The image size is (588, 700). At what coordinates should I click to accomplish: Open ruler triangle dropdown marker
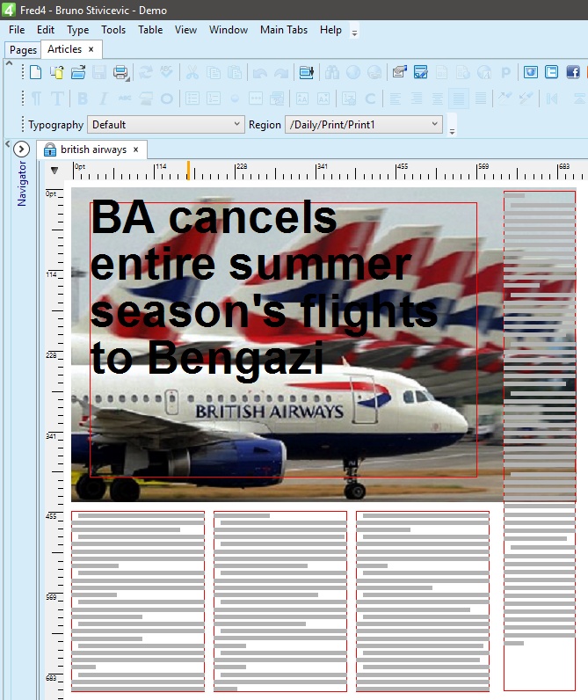[54, 170]
